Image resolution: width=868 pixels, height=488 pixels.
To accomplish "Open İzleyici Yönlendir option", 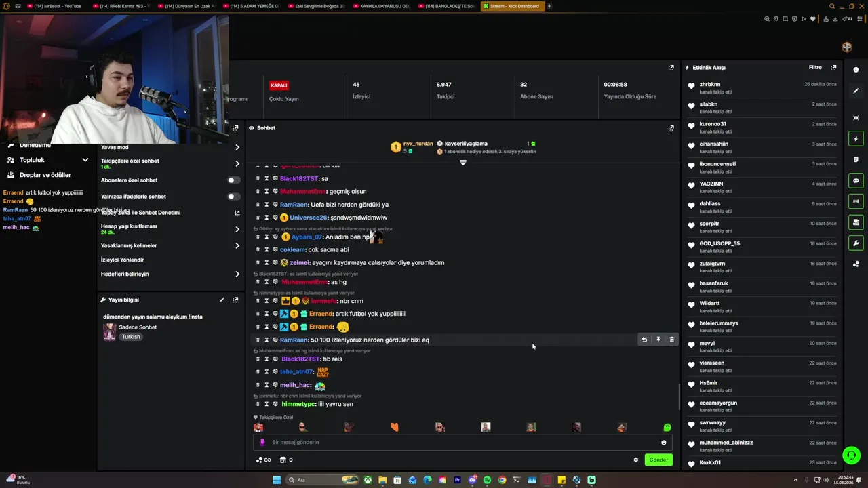I will tap(122, 260).
